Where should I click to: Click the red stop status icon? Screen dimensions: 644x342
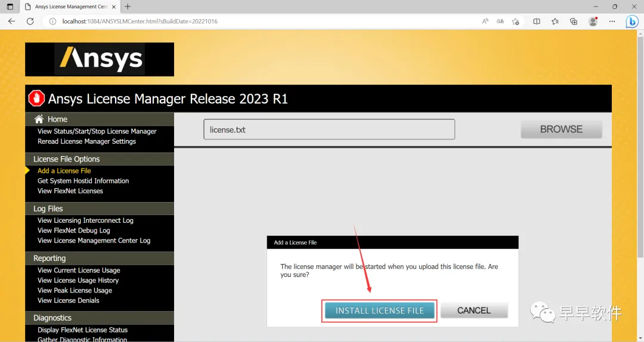point(36,98)
